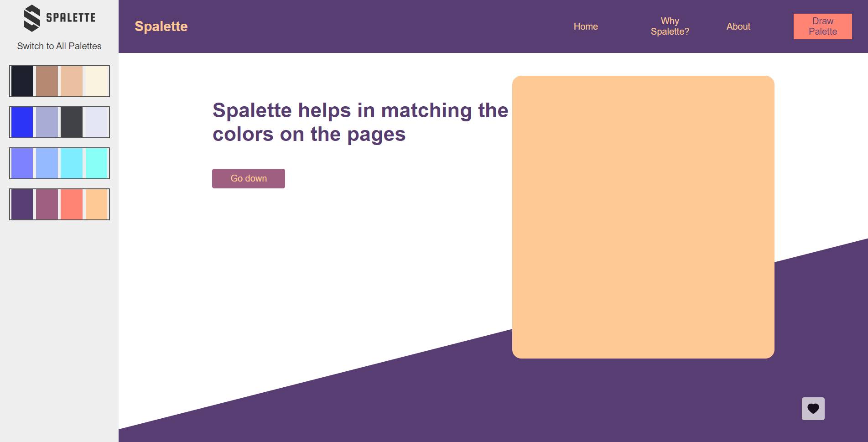Click the dark navy swatch in the first palette
868x442 pixels.
point(22,81)
